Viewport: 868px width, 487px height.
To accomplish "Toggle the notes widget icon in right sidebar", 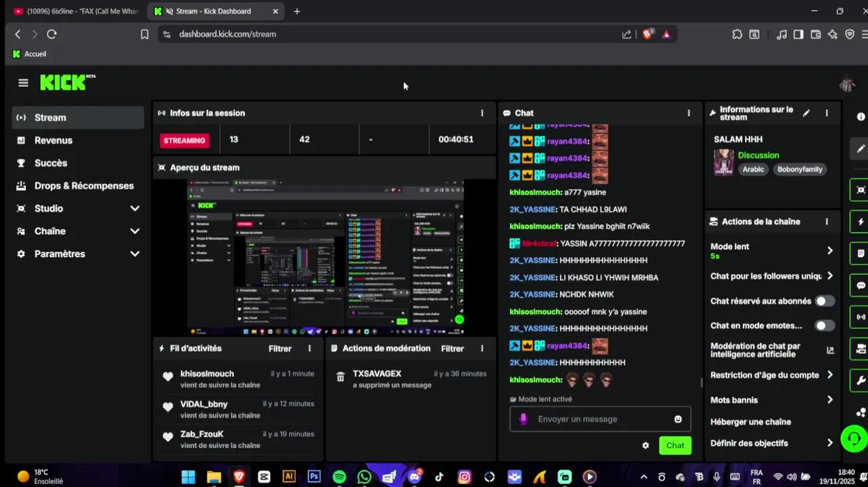I will click(861, 254).
